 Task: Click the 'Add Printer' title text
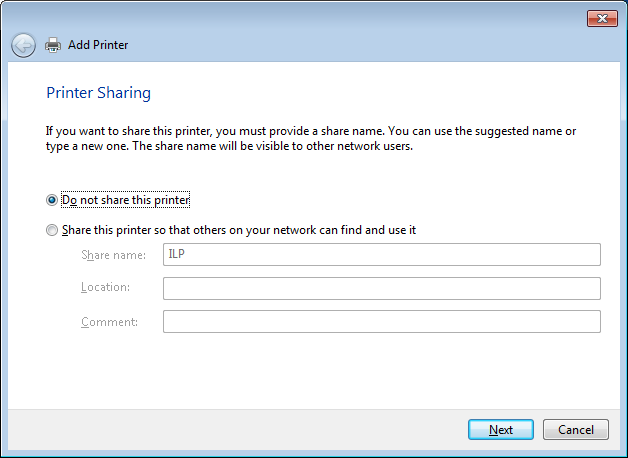click(x=98, y=45)
